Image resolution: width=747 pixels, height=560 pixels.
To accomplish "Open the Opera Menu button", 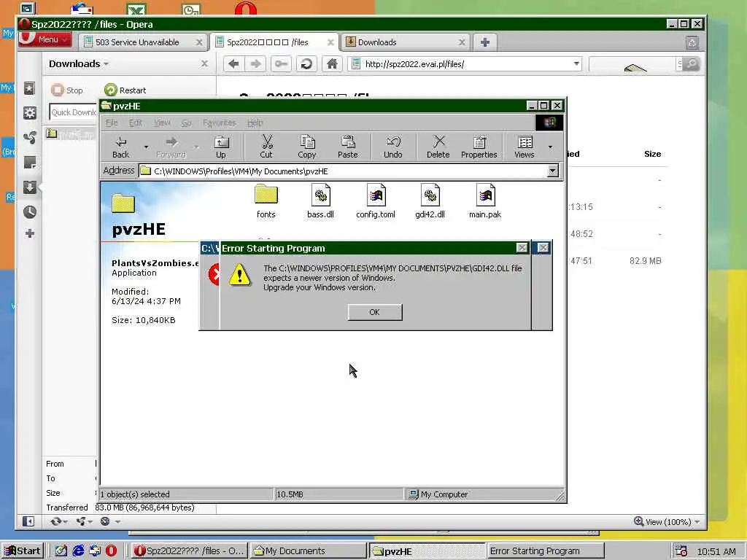I will pos(44,39).
